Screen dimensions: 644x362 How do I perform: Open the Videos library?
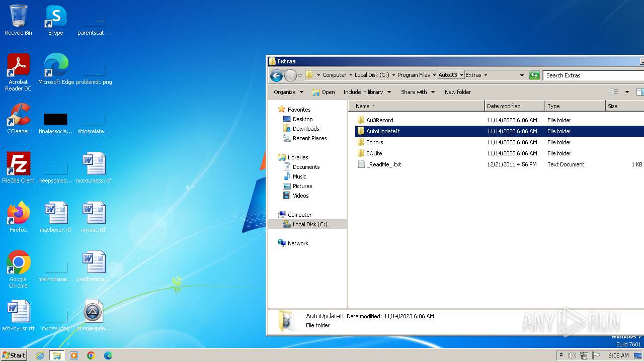300,196
